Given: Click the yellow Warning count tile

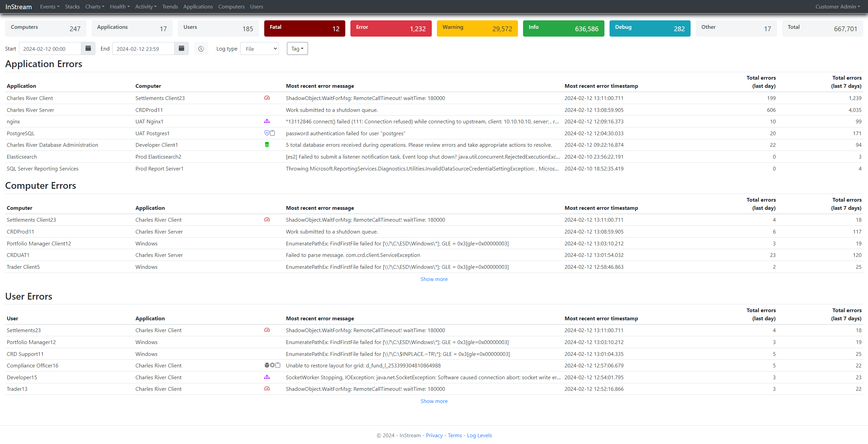Looking at the screenshot, I should point(477,28).
